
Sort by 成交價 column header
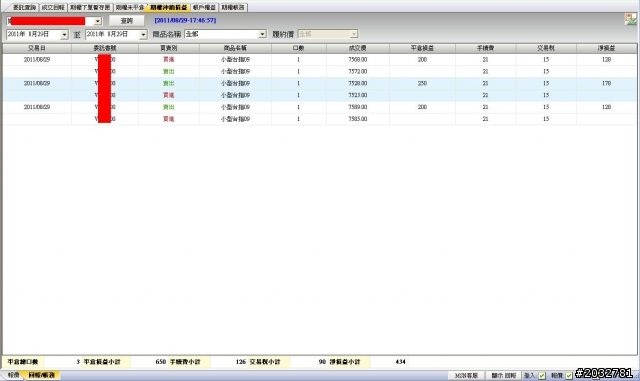tap(358, 48)
